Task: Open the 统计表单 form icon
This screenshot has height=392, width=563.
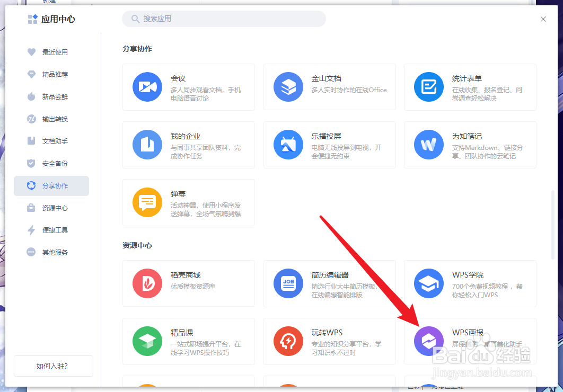Action: coord(429,87)
